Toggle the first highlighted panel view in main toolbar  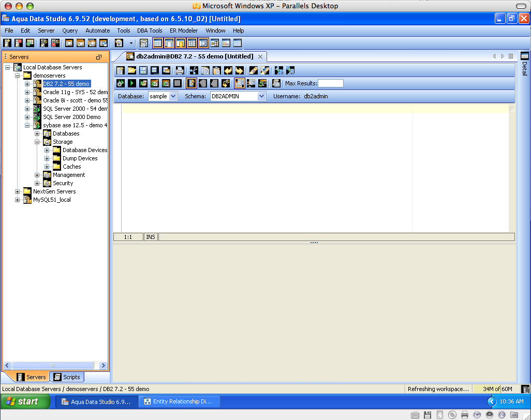(157, 43)
